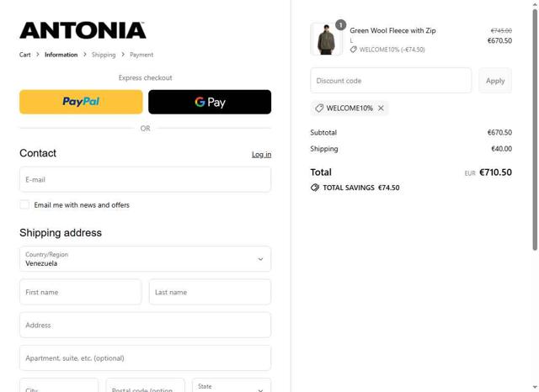
Task: Open the Green Wool Fleece thumbnail
Action: [326, 40]
